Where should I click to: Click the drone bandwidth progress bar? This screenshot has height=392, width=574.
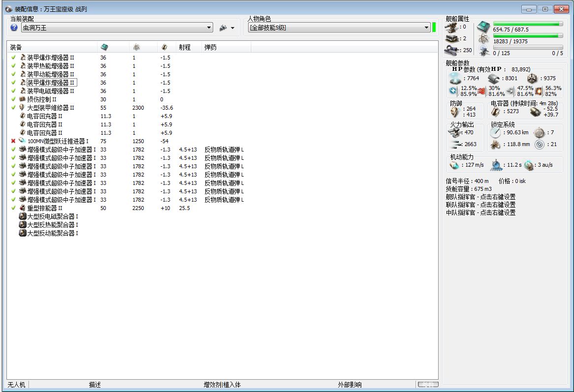pyautogui.click(x=528, y=47)
